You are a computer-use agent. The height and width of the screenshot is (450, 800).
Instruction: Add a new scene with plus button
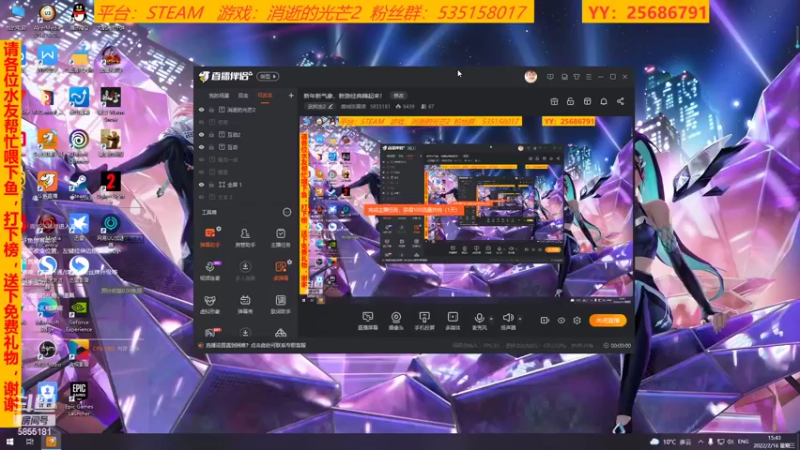point(291,95)
